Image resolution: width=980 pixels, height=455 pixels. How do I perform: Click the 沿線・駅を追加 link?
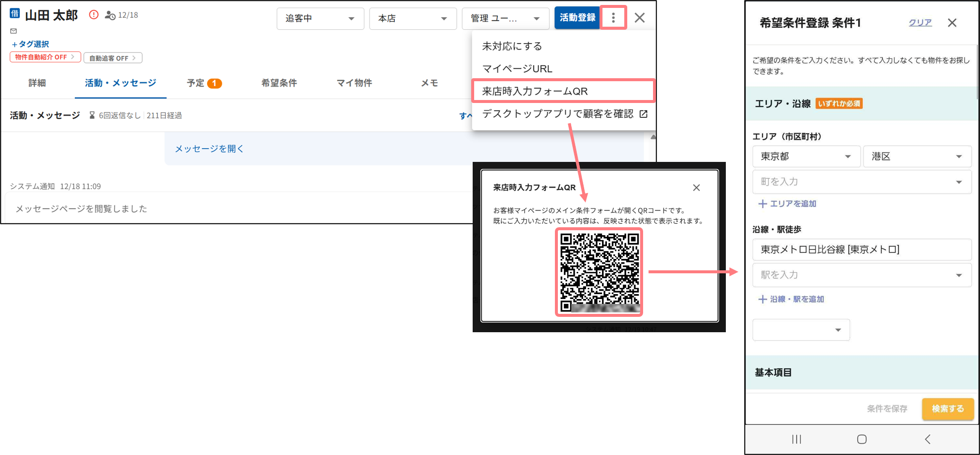pyautogui.click(x=791, y=299)
